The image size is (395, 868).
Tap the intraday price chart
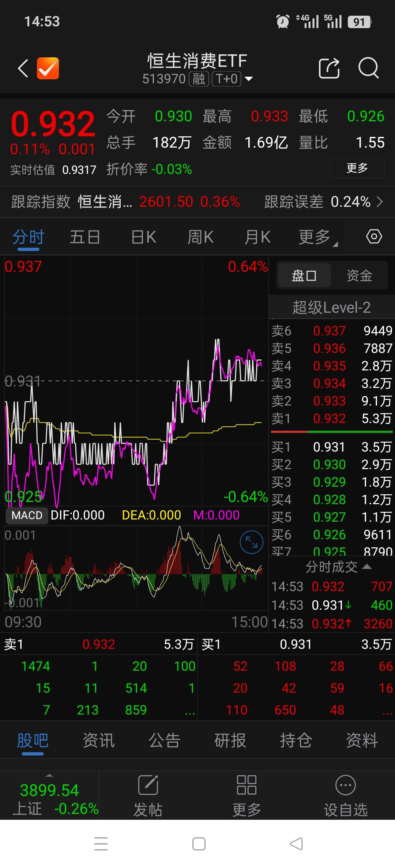pos(136,381)
